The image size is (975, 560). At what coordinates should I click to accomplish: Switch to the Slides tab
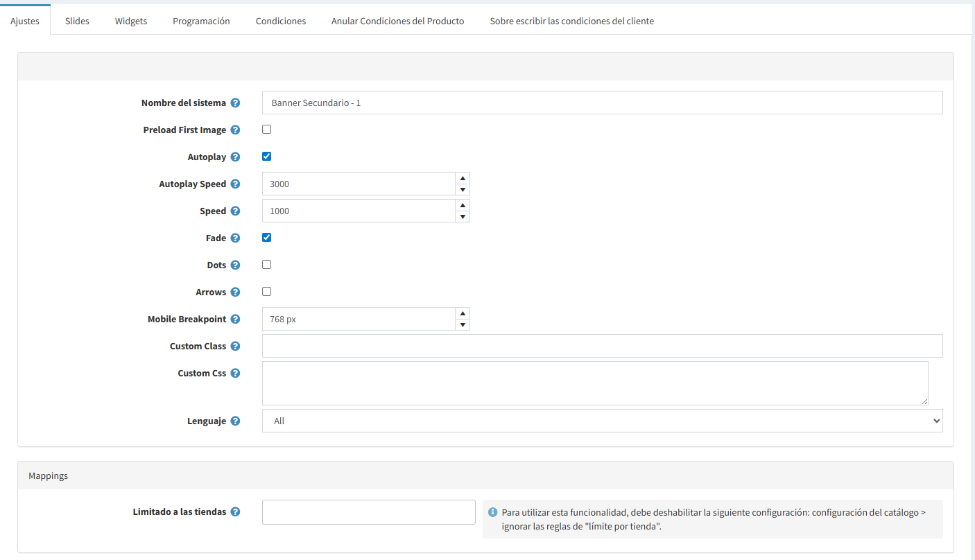click(77, 21)
